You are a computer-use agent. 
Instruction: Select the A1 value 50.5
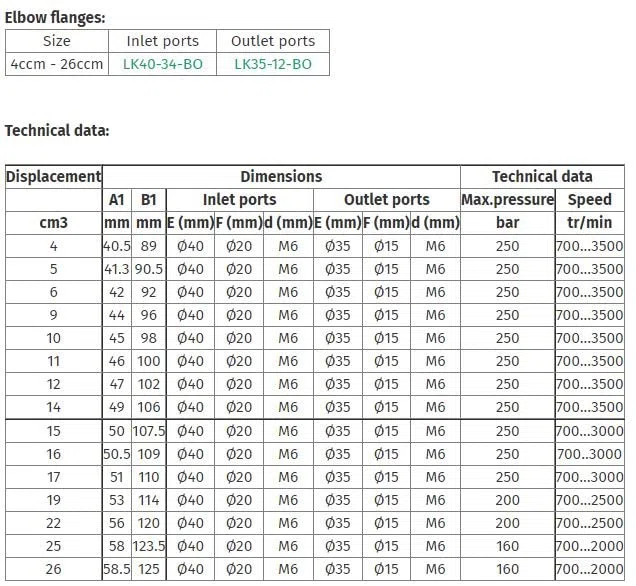[117, 454]
